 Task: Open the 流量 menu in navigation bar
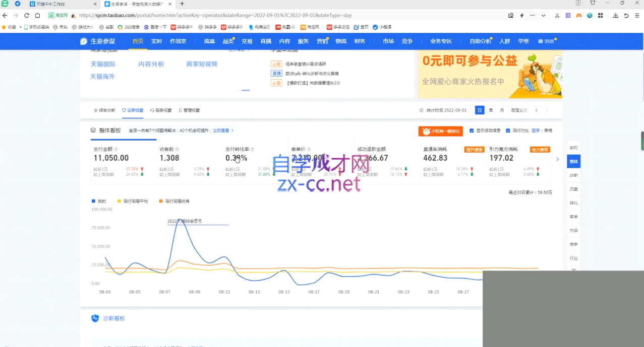point(209,41)
